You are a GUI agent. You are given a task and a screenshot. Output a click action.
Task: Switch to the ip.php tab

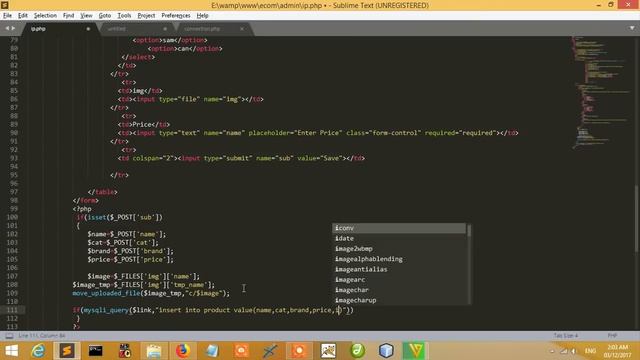(x=59, y=29)
